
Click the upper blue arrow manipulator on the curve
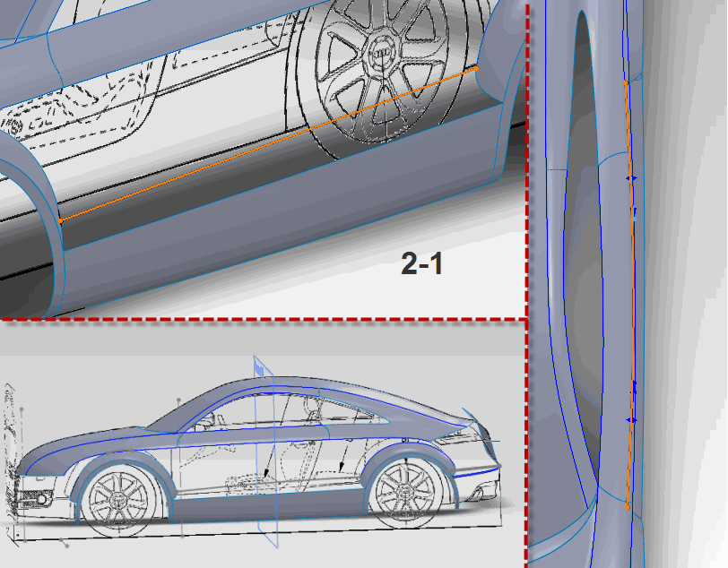click(x=632, y=178)
